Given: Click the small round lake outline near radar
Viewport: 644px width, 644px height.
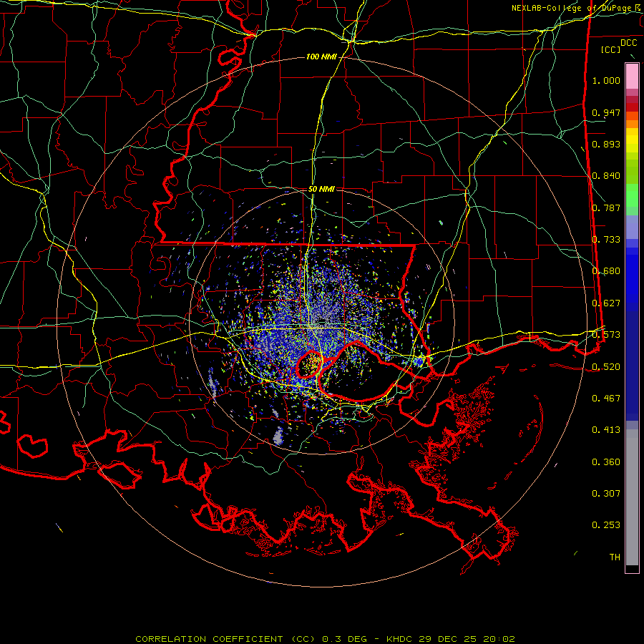Looking at the screenshot, I should click(309, 364).
